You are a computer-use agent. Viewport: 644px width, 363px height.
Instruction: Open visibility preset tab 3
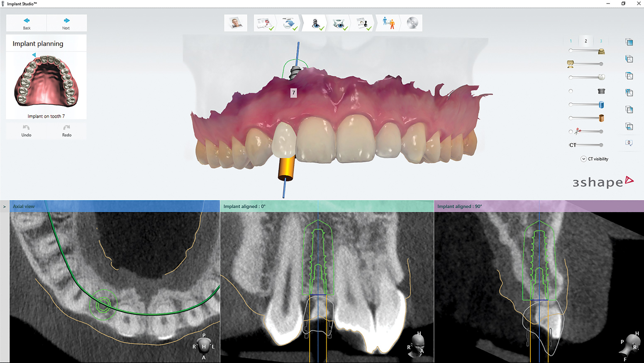pos(601,41)
